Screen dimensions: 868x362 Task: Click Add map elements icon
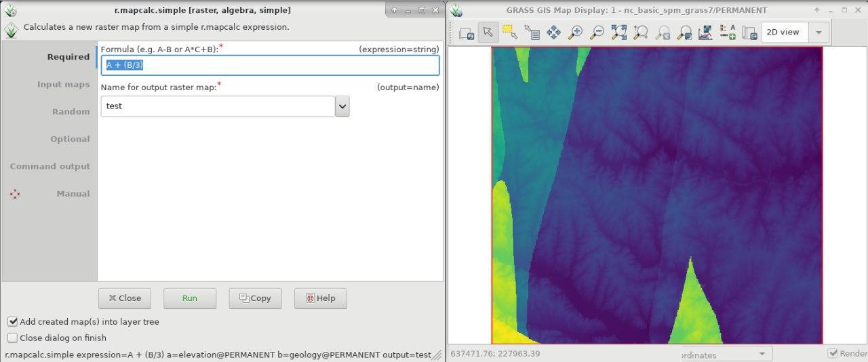[x=728, y=33]
